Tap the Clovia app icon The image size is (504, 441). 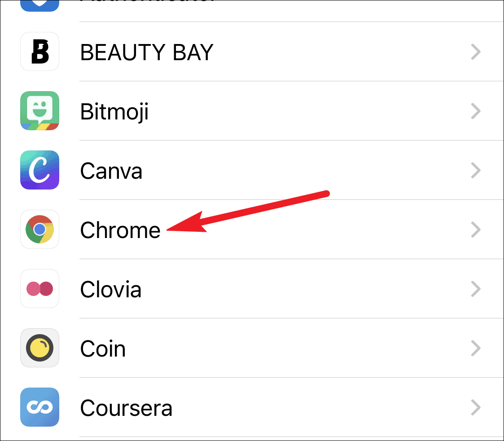[39, 288]
